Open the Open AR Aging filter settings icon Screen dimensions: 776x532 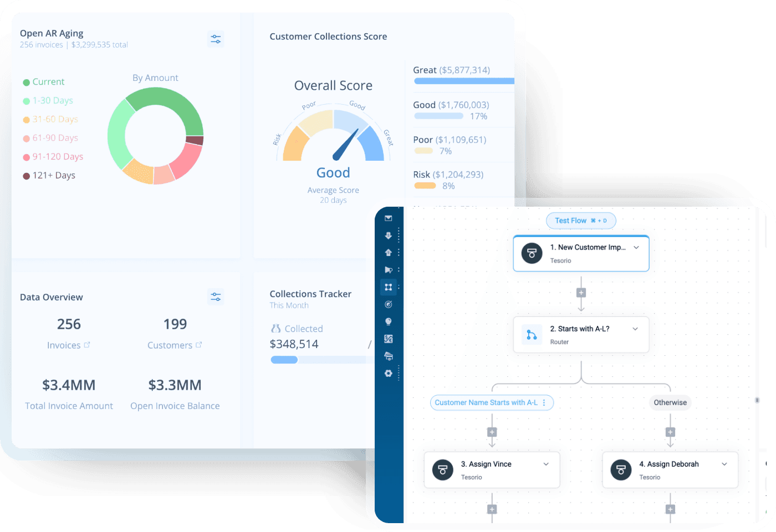coord(216,39)
